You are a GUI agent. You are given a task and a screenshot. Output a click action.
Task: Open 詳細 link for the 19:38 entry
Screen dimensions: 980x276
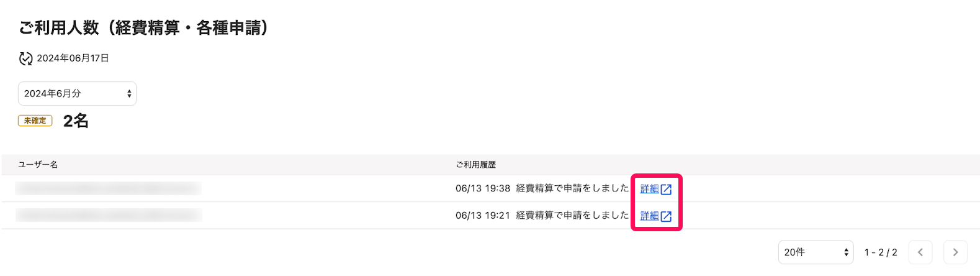649,188
